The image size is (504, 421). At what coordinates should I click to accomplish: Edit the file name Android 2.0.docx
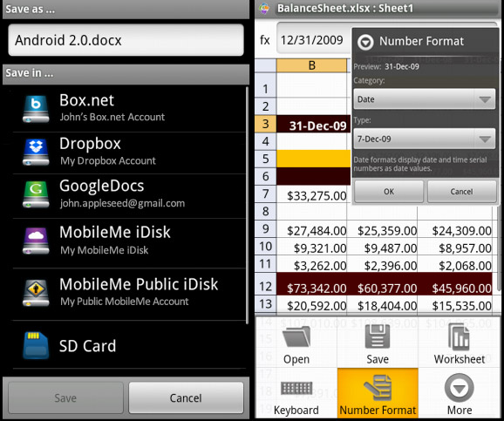coord(126,40)
